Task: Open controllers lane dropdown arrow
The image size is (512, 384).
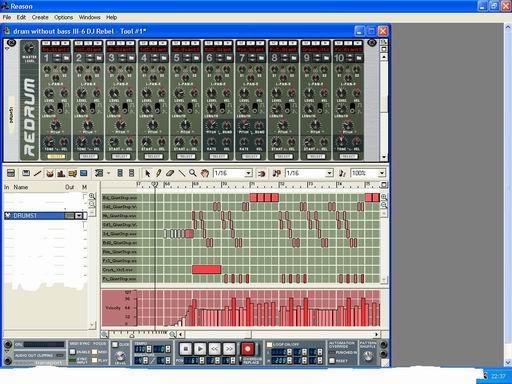Action: coord(108,173)
